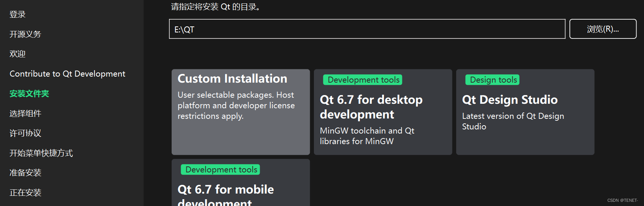
Task: Select the Custom Installation card
Action: click(241, 112)
